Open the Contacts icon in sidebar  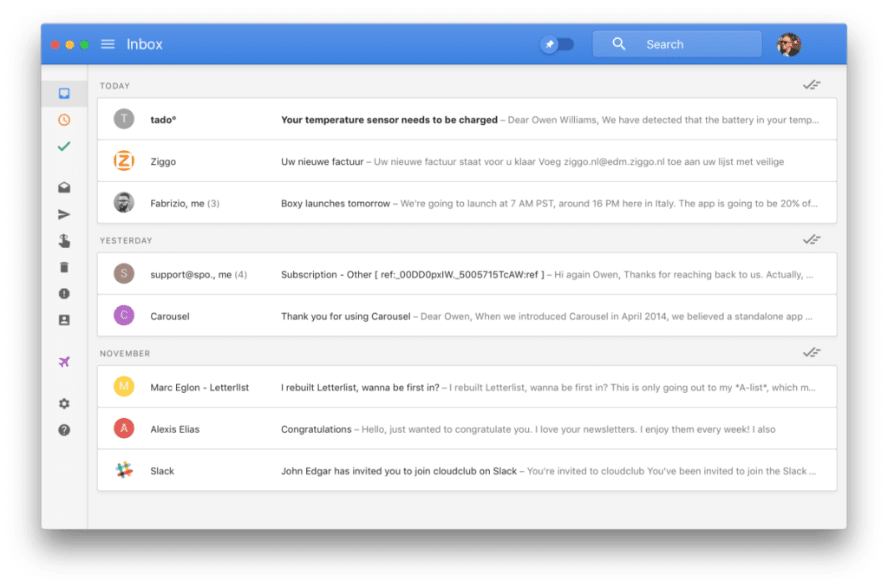(x=64, y=320)
